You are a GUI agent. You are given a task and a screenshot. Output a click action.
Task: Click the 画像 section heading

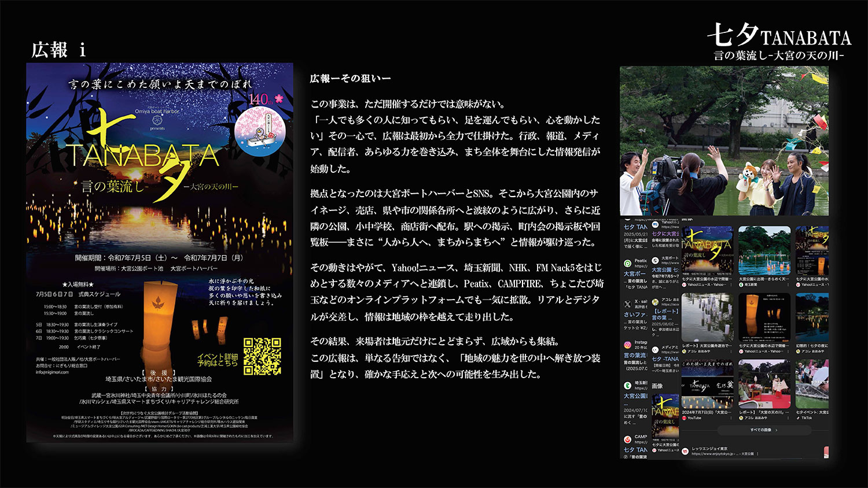coord(657,386)
